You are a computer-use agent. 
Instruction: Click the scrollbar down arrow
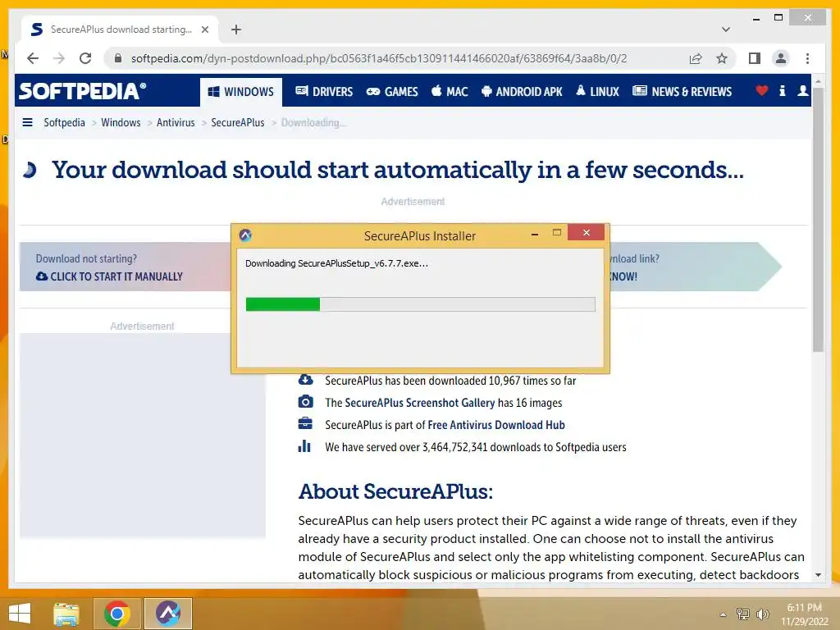[818, 575]
